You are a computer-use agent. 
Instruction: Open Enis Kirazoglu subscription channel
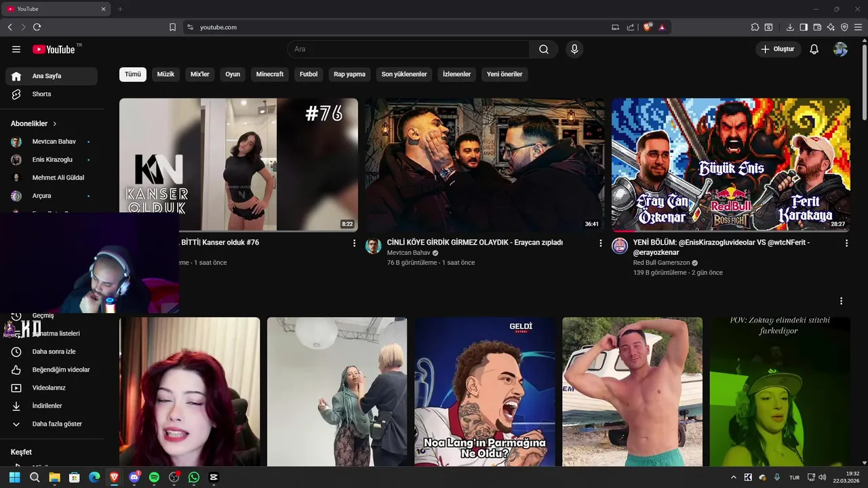(x=52, y=160)
